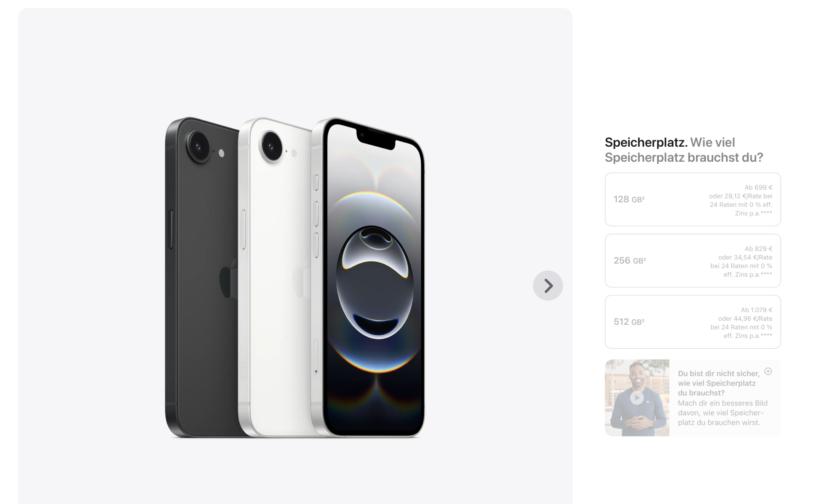
Task: Click the camera lens of the white iPhone
Action: (272, 146)
